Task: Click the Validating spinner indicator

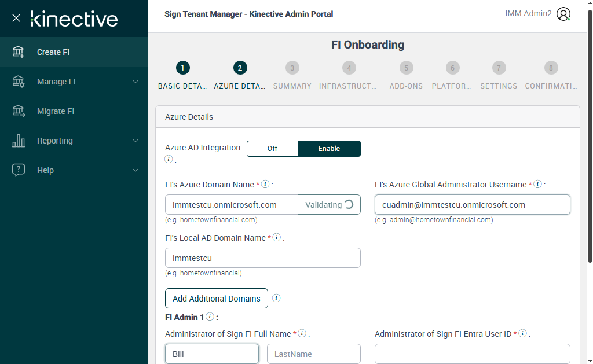Action: coord(349,204)
